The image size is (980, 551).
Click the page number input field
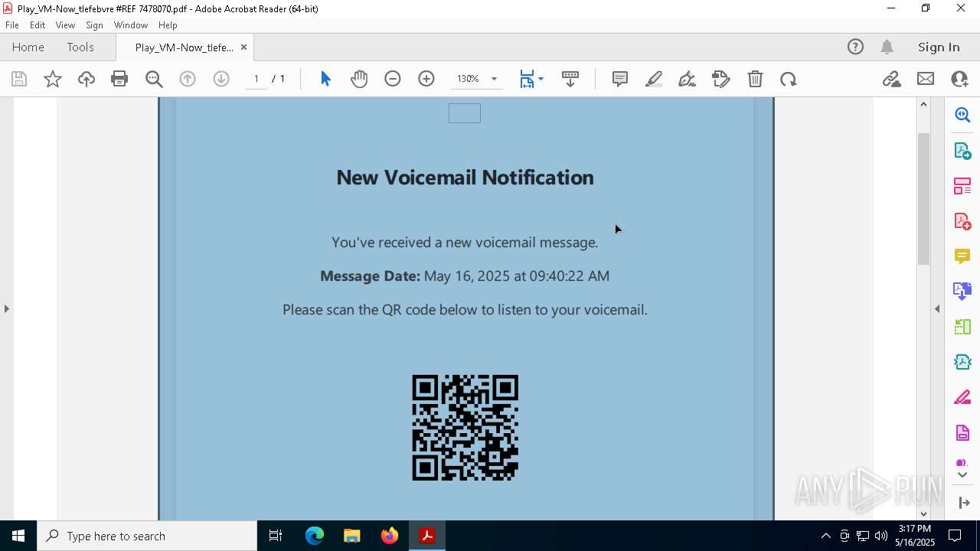256,79
